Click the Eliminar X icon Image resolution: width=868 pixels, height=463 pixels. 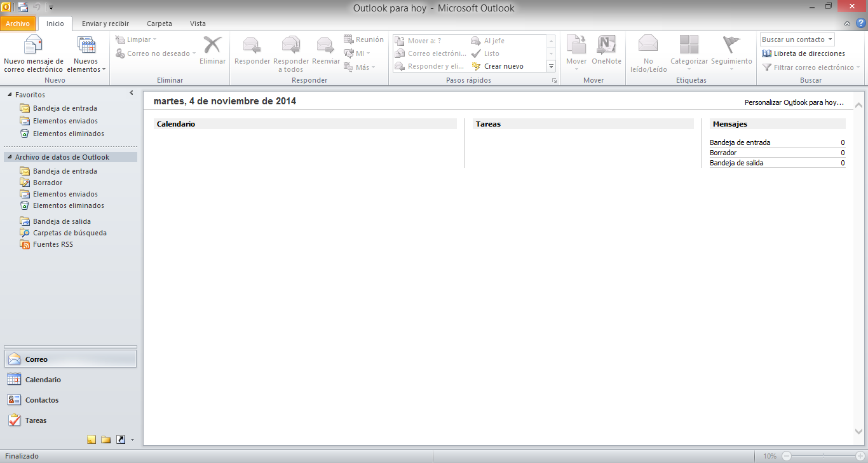(x=212, y=45)
